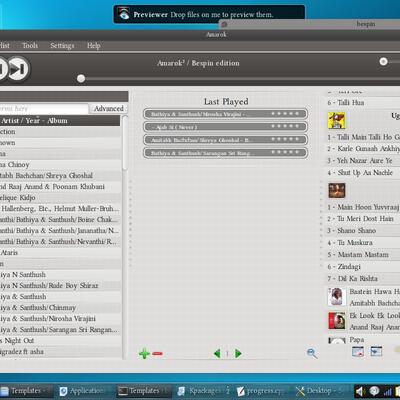Switch to terminal Templates taskbar entry
The width and height of the screenshot is (400, 400).
click(x=143, y=391)
